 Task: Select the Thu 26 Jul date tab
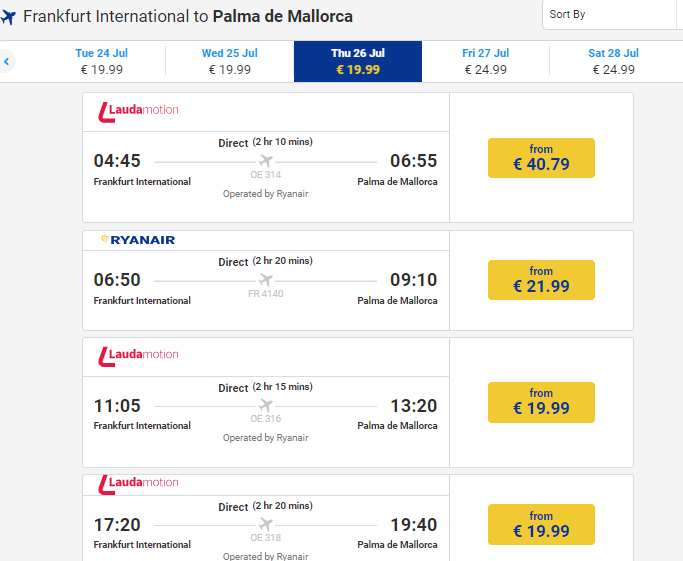tap(358, 61)
